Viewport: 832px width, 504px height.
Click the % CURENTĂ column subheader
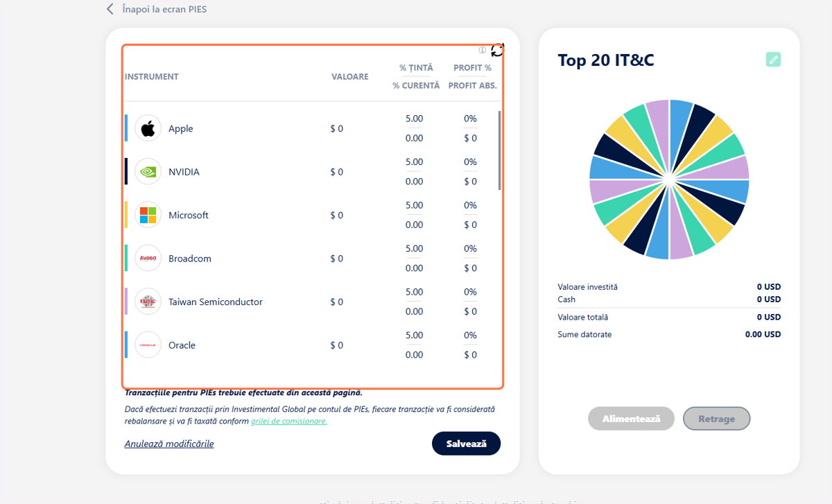[x=416, y=86]
